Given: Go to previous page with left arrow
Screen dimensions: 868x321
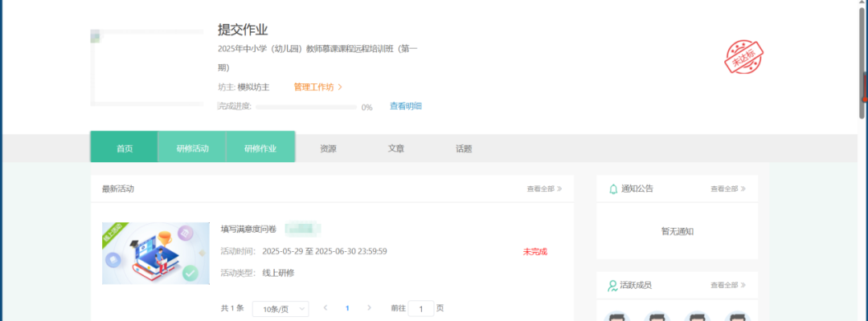Looking at the screenshot, I should [x=325, y=307].
